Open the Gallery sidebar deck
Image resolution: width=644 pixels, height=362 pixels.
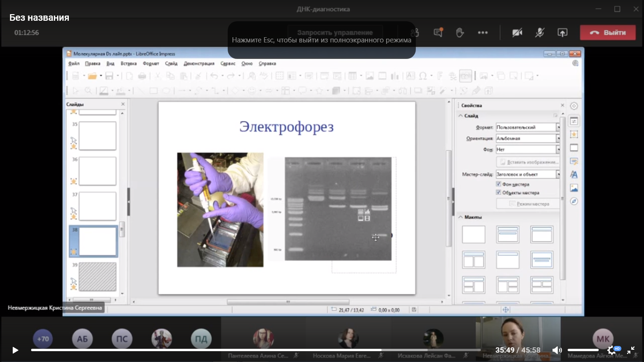tap(574, 188)
